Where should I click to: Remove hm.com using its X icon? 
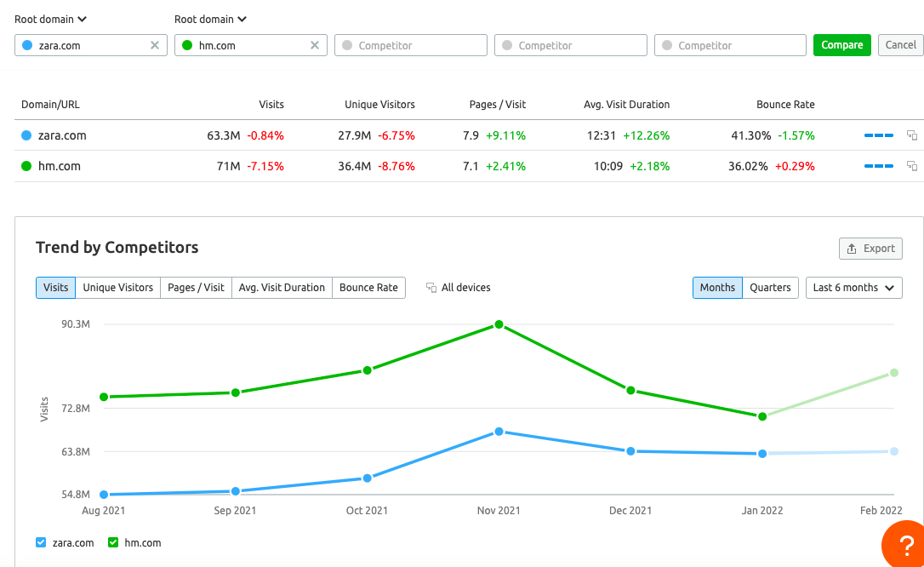pyautogui.click(x=314, y=44)
